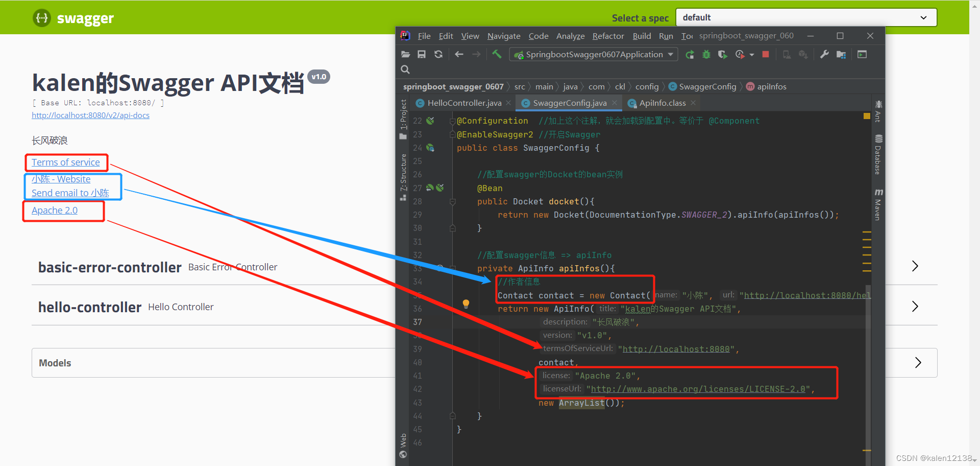Open the Structure tool window stripe

pos(403,177)
